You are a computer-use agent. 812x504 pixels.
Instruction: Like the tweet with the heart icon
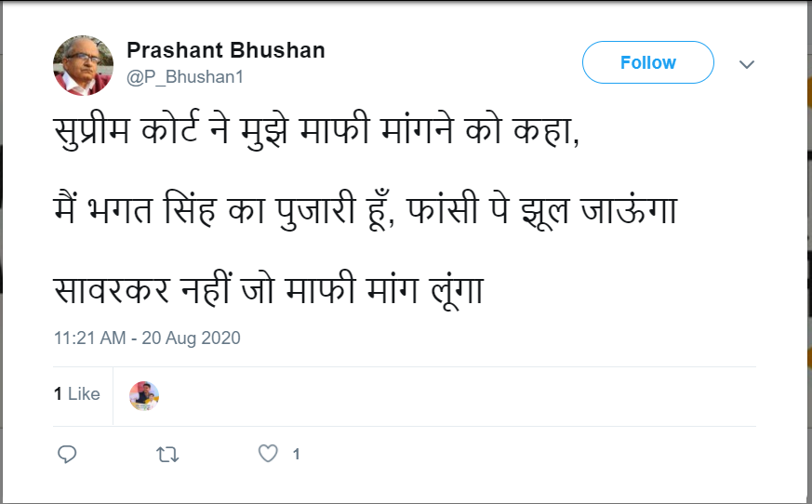click(x=268, y=454)
